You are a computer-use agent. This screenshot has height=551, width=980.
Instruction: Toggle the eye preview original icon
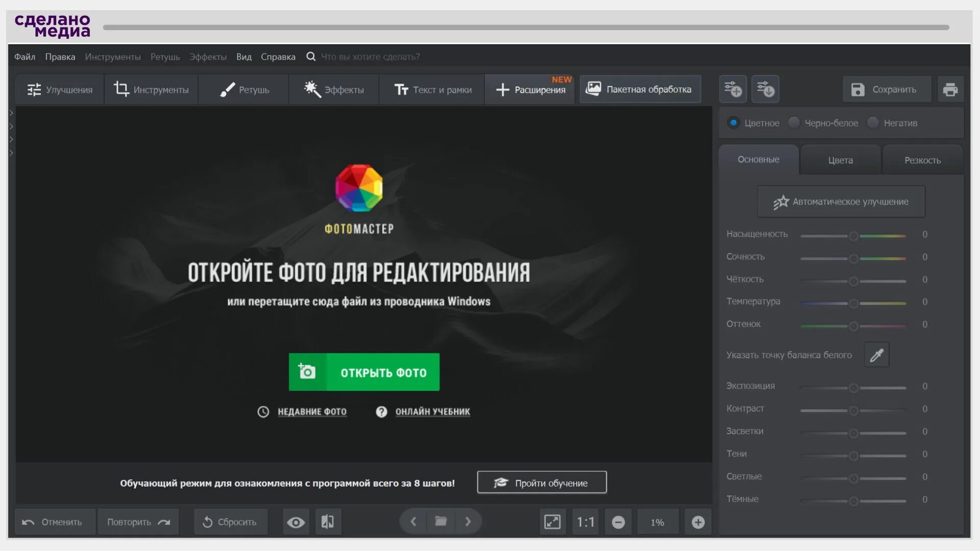point(296,522)
